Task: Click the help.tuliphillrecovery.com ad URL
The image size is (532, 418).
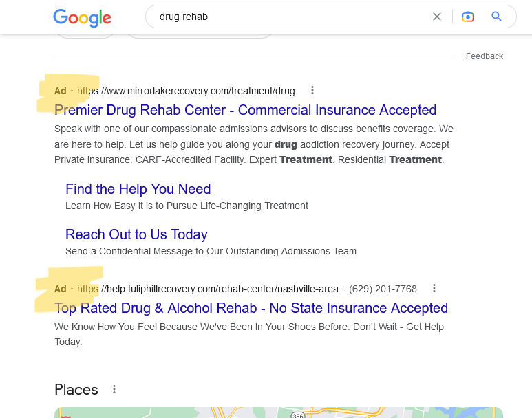Action: [x=208, y=289]
